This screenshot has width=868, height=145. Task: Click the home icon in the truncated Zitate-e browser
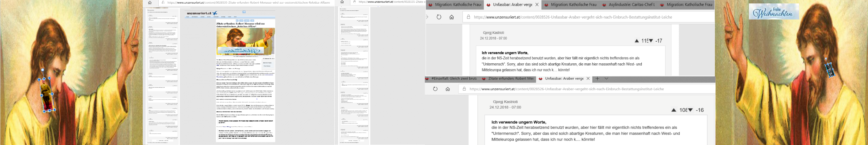click(x=342, y=2)
